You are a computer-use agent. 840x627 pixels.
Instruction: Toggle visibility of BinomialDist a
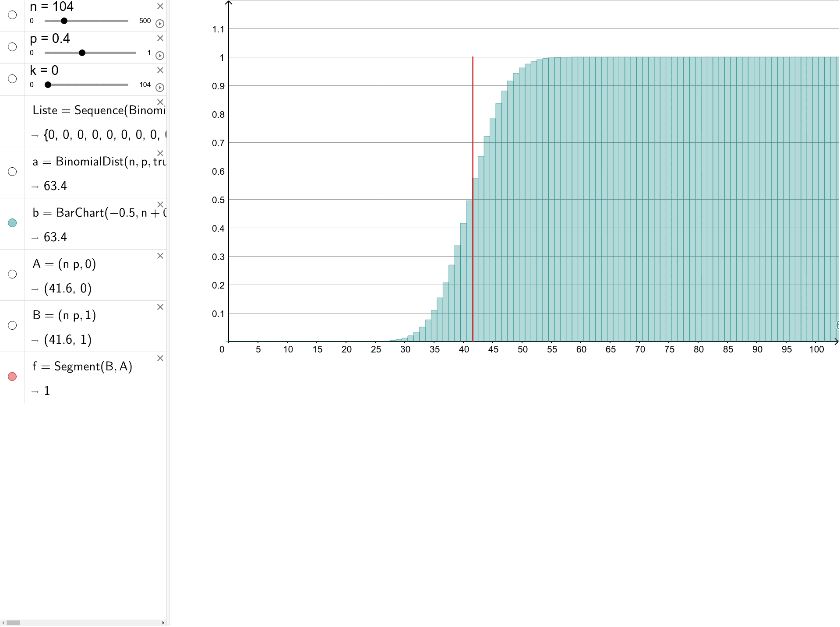(x=12, y=172)
